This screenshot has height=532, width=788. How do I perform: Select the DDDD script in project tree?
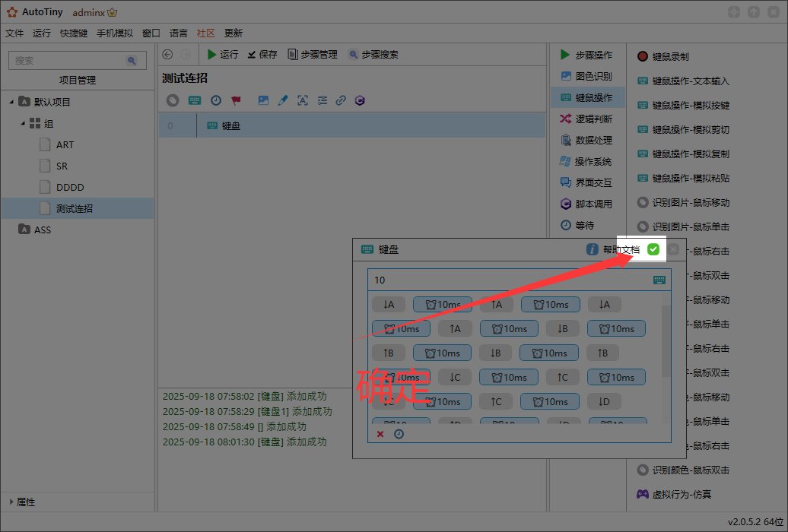[70, 188]
